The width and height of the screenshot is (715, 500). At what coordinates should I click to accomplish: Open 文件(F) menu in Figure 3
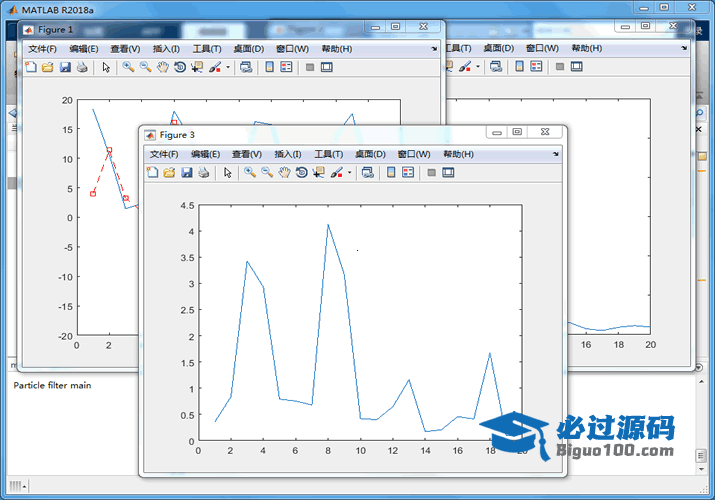[x=164, y=154]
